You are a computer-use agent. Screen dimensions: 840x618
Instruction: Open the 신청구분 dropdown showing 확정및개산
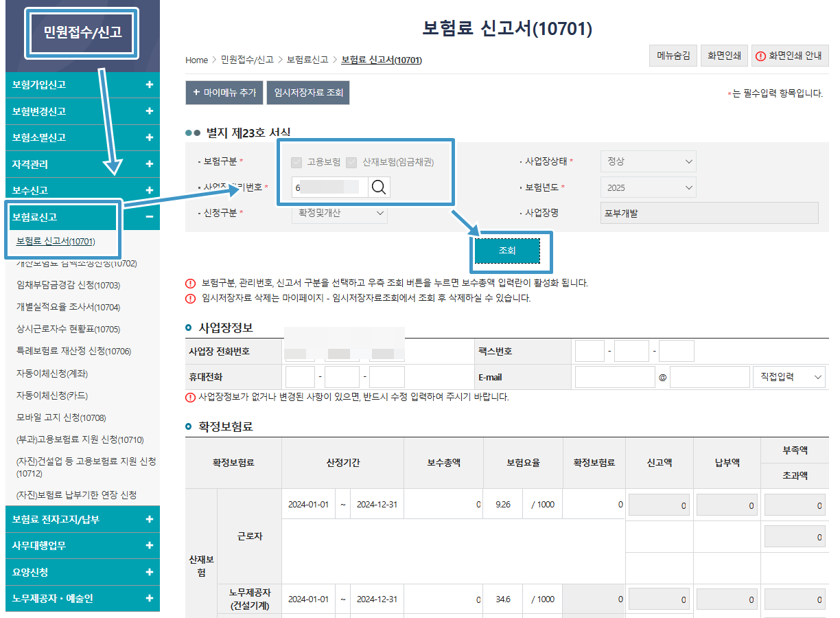click(340, 213)
